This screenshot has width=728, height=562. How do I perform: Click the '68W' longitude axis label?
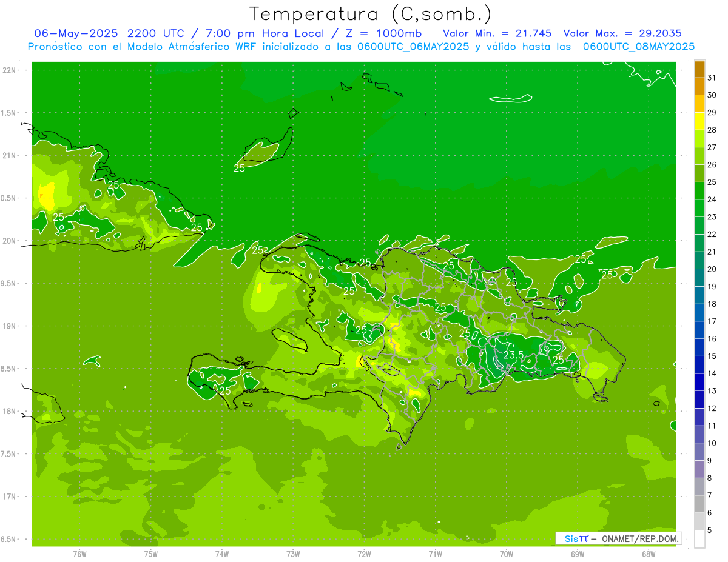point(649,554)
